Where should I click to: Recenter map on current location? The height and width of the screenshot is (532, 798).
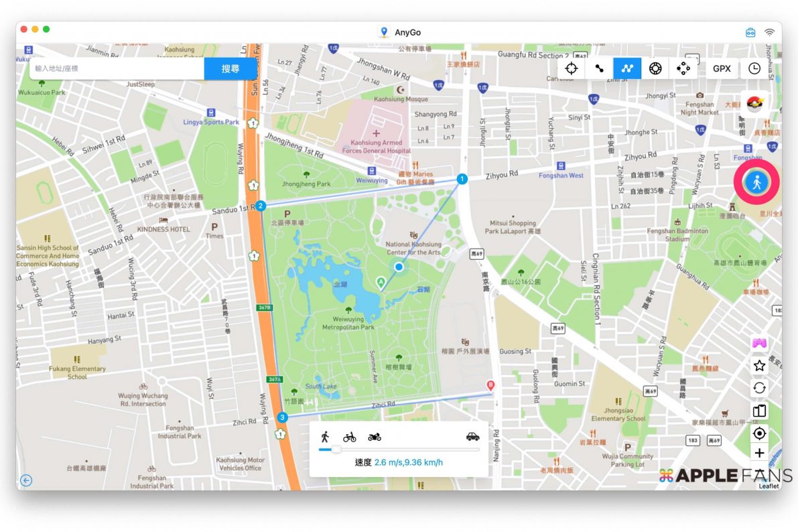[759, 434]
